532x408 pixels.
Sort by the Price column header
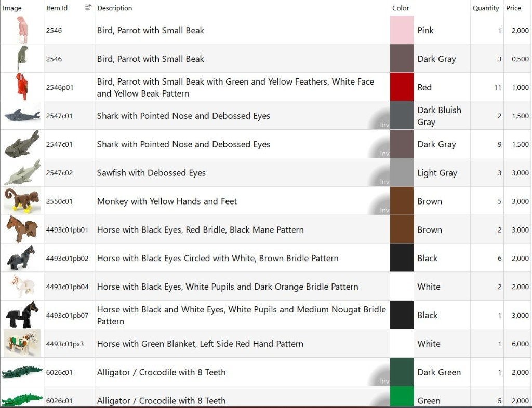coord(513,8)
